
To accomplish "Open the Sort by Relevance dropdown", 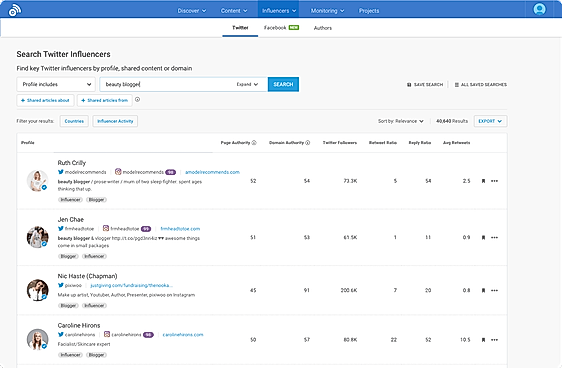I will 400,121.
